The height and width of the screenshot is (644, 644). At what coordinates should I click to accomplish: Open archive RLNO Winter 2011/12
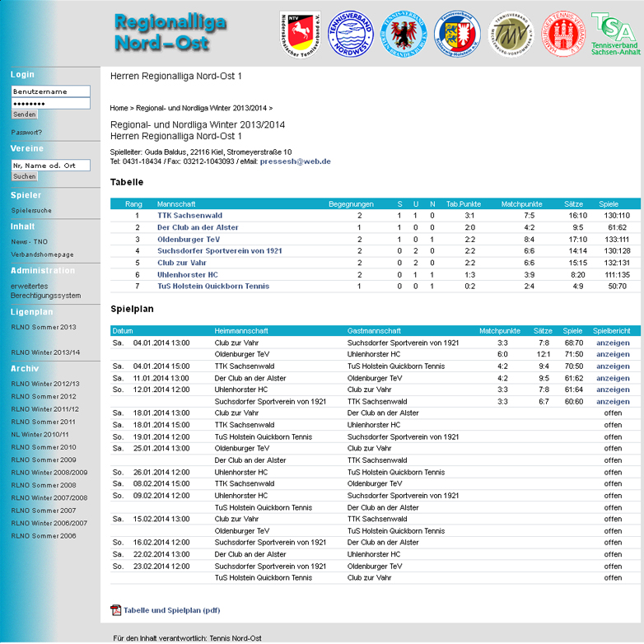pyautogui.click(x=44, y=409)
